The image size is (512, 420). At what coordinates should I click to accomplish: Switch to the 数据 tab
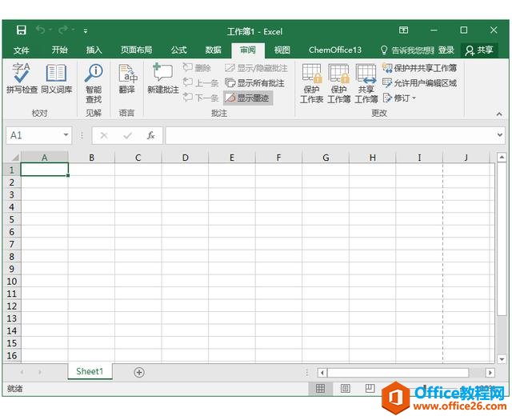coord(214,50)
